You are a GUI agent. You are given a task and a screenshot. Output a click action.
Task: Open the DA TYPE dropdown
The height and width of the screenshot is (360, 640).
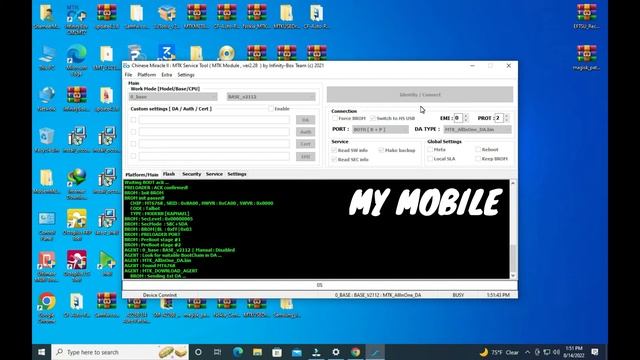pos(477,129)
